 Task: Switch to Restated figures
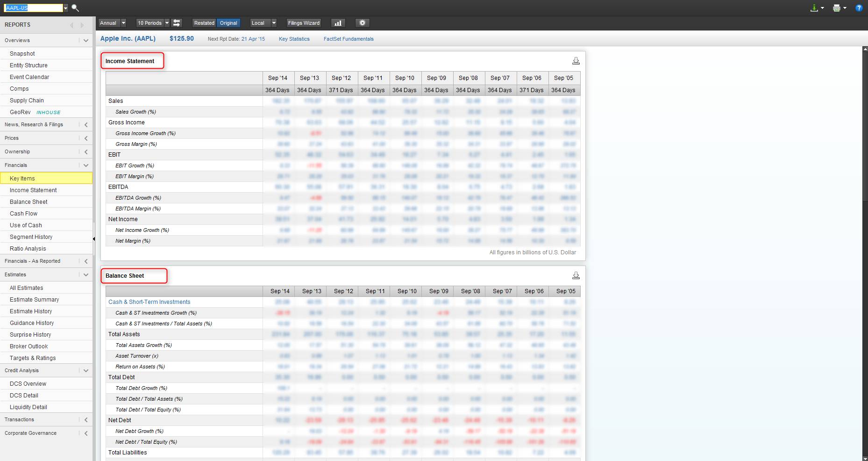pyautogui.click(x=204, y=23)
